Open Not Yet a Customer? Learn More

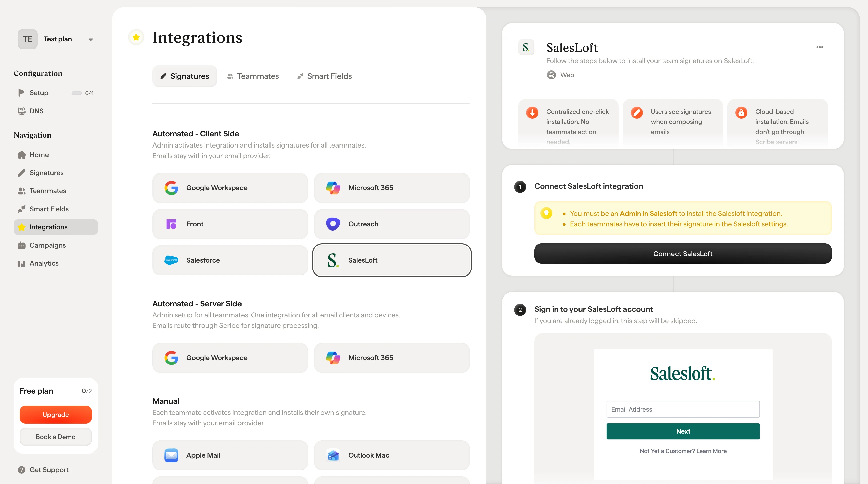point(683,451)
